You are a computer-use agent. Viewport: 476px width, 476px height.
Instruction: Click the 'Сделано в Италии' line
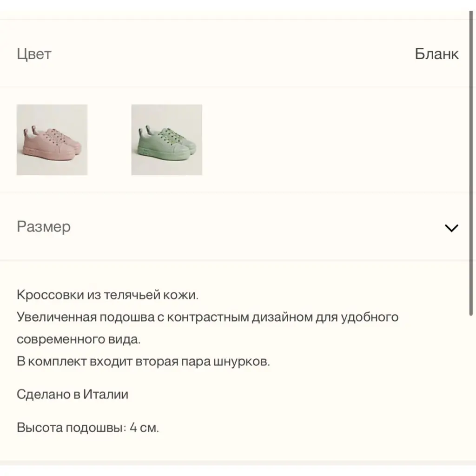coord(73,394)
